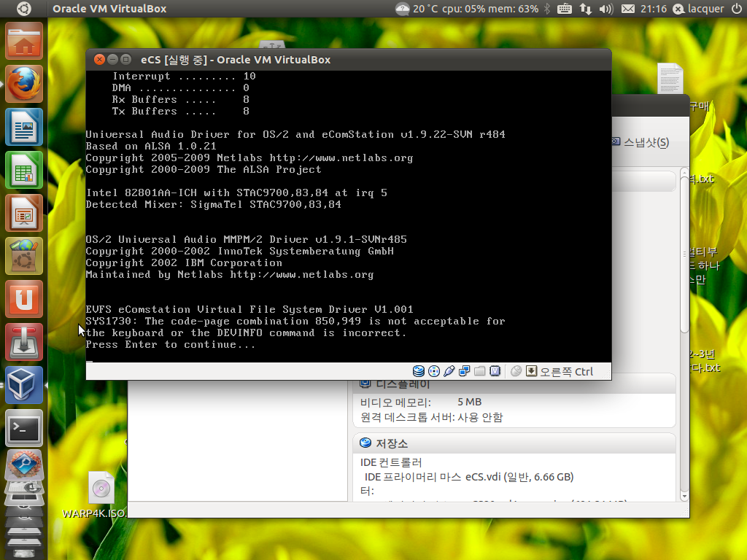Viewport: 747px width, 560px height.
Task: Open Home Folder from the launcher
Action: click(24, 42)
